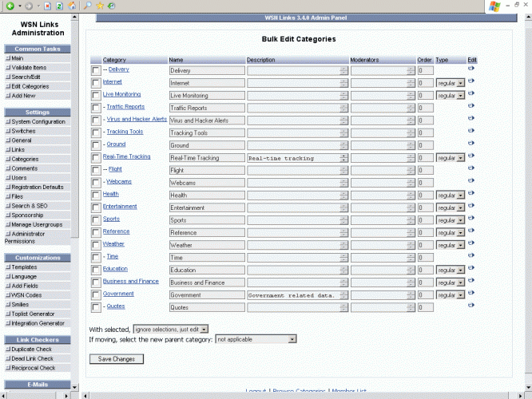
Task: Click the browser home icon
Action: pyautogui.click(x=73, y=6)
